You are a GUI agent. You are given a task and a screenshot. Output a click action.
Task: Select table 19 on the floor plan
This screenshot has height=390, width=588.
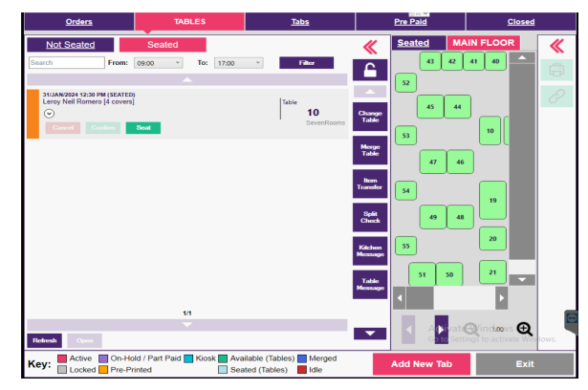(x=492, y=201)
